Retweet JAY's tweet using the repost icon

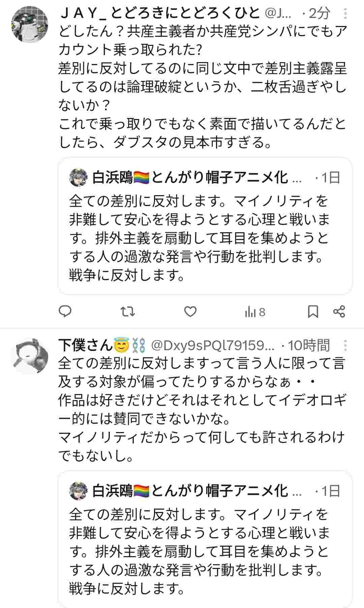pos(128,311)
